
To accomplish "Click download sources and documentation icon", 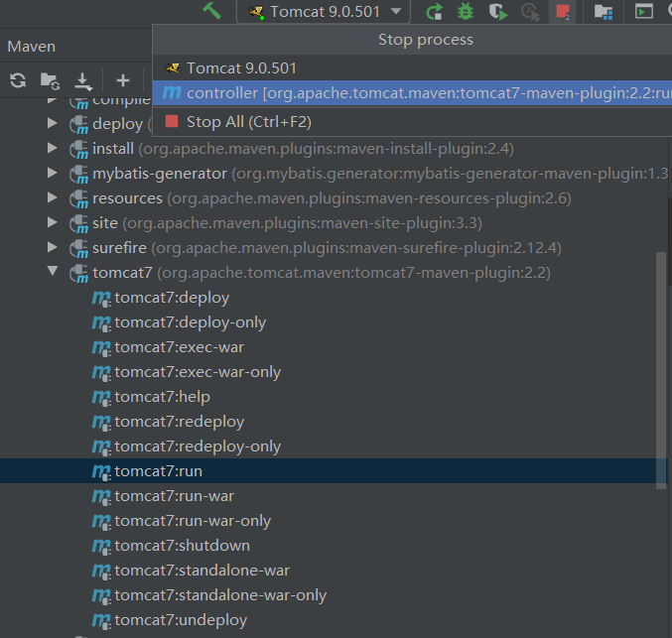I will tap(82, 81).
